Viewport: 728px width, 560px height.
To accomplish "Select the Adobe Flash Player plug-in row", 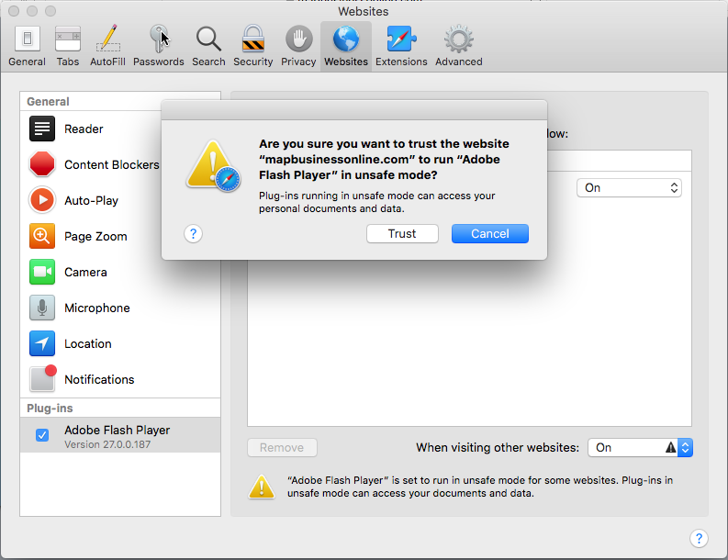I will point(119,435).
